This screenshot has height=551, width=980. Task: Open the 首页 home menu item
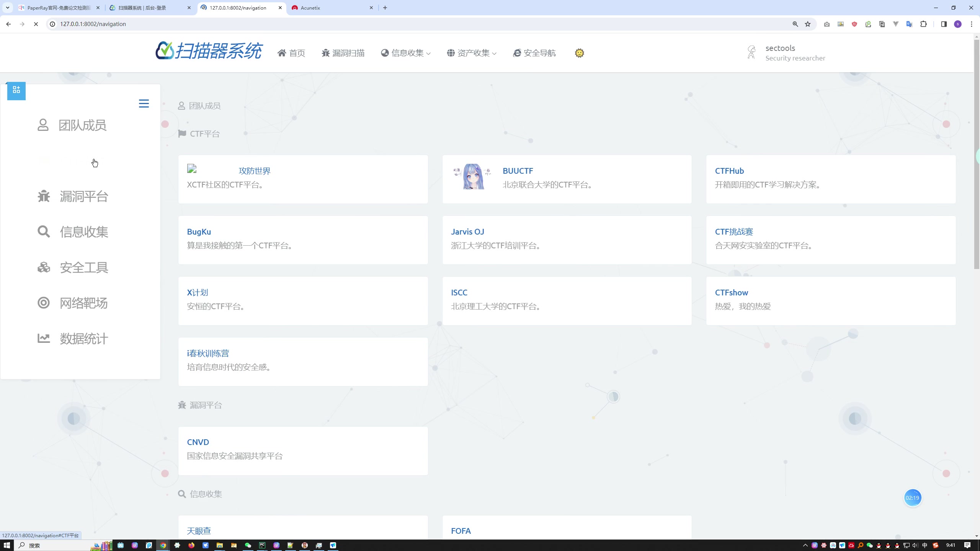click(x=291, y=53)
